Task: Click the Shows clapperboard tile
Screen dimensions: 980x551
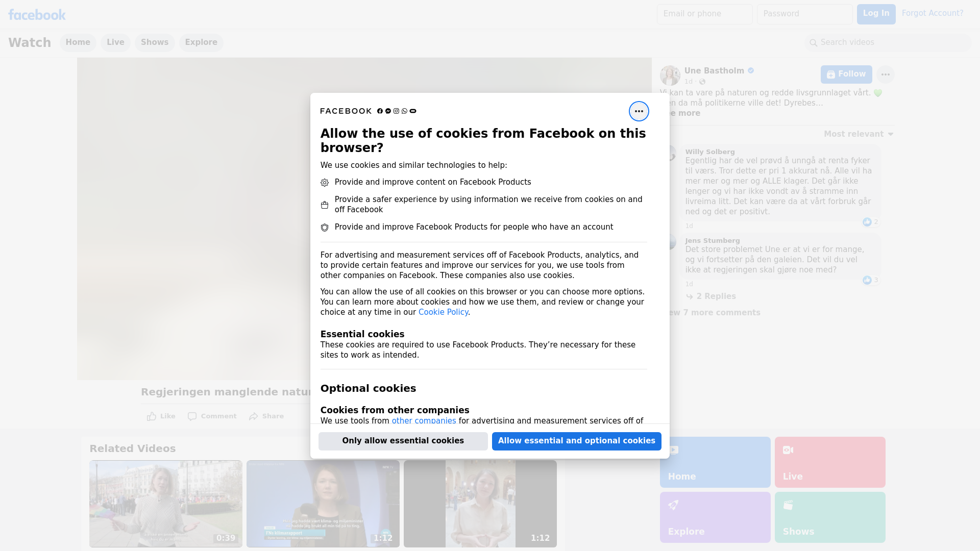Action: coord(829,517)
